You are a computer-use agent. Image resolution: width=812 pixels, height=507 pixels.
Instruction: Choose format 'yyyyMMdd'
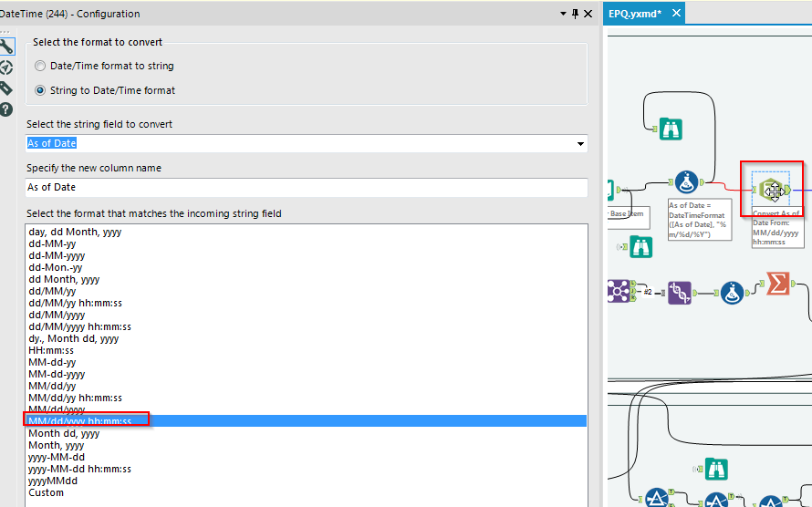pos(53,481)
